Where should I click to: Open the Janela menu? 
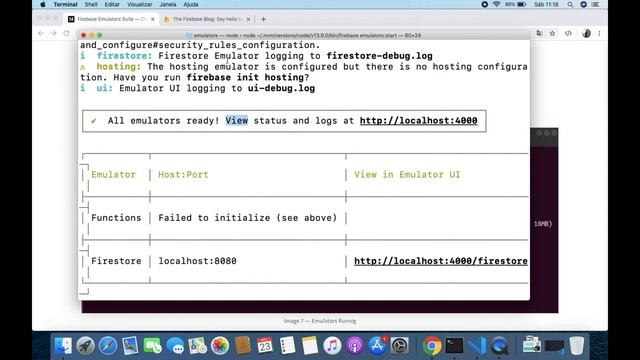(167, 4)
